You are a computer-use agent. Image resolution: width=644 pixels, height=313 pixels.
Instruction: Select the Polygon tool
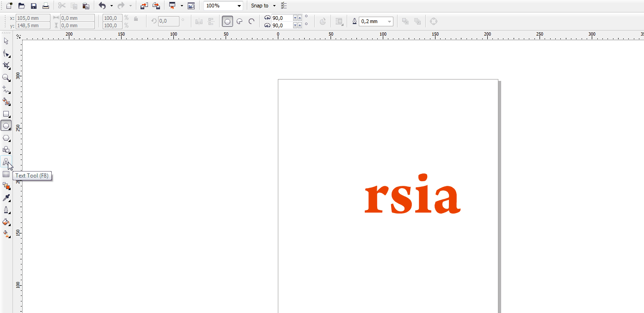(x=6, y=138)
